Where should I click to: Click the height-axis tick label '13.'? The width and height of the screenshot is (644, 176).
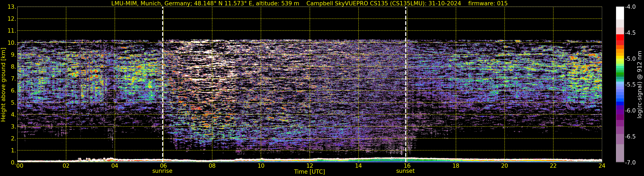pos(12,7)
